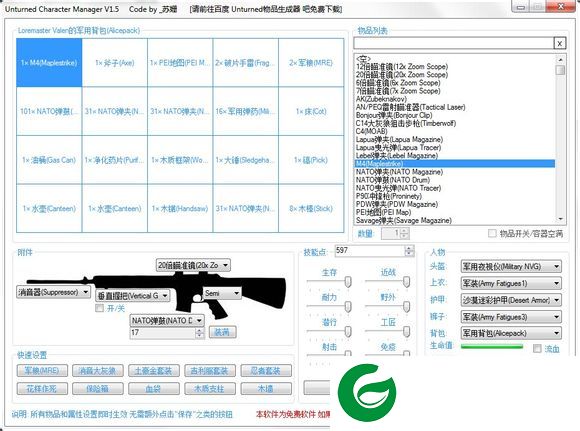Click the 吉利服套装 quick-set button
580x431 pixels.
click(210, 370)
